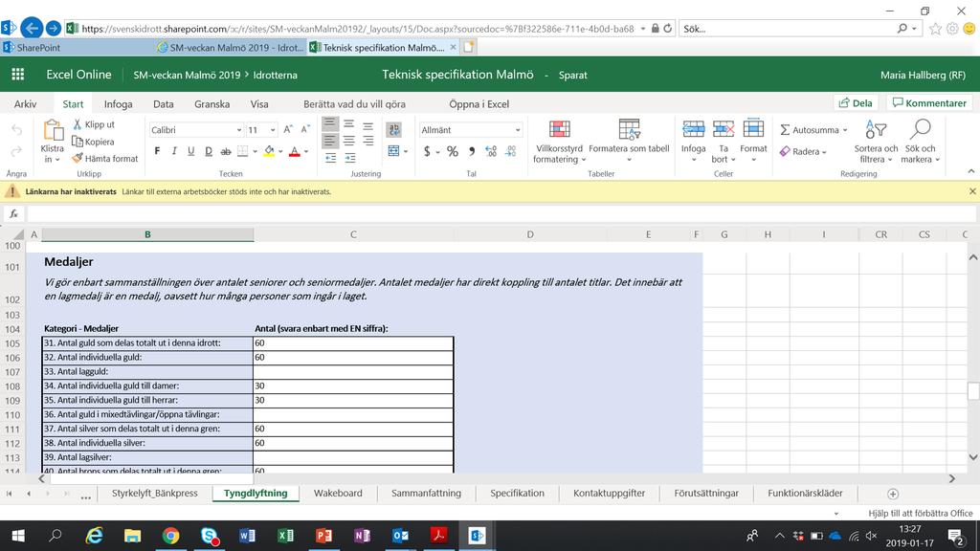Open the Wakeboard sheet tab
The width and height of the screenshot is (980, 551).
tap(338, 493)
